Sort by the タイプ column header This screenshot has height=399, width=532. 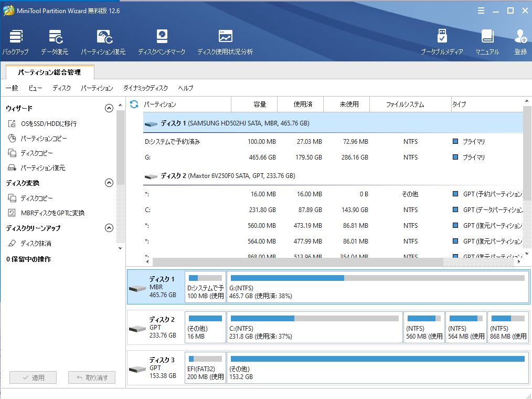(x=487, y=104)
